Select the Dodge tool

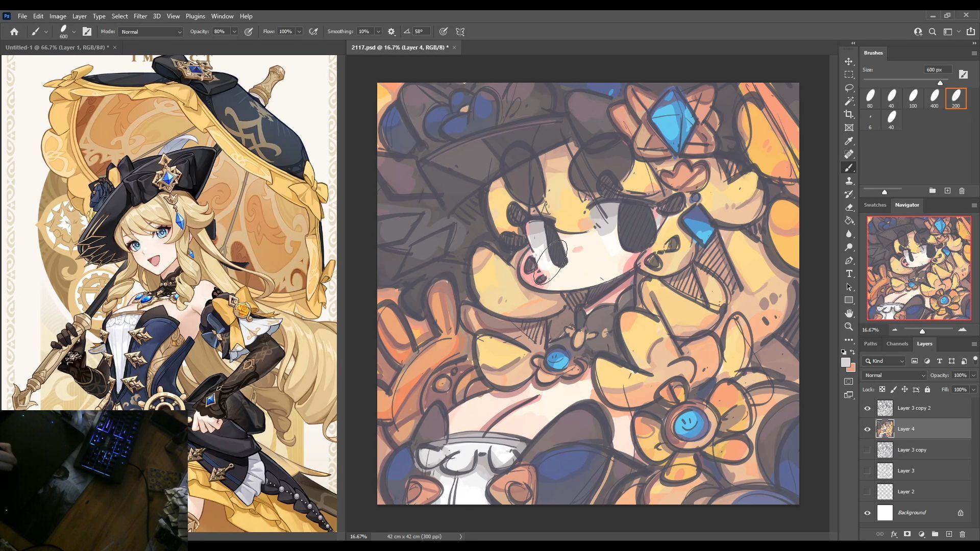(849, 247)
